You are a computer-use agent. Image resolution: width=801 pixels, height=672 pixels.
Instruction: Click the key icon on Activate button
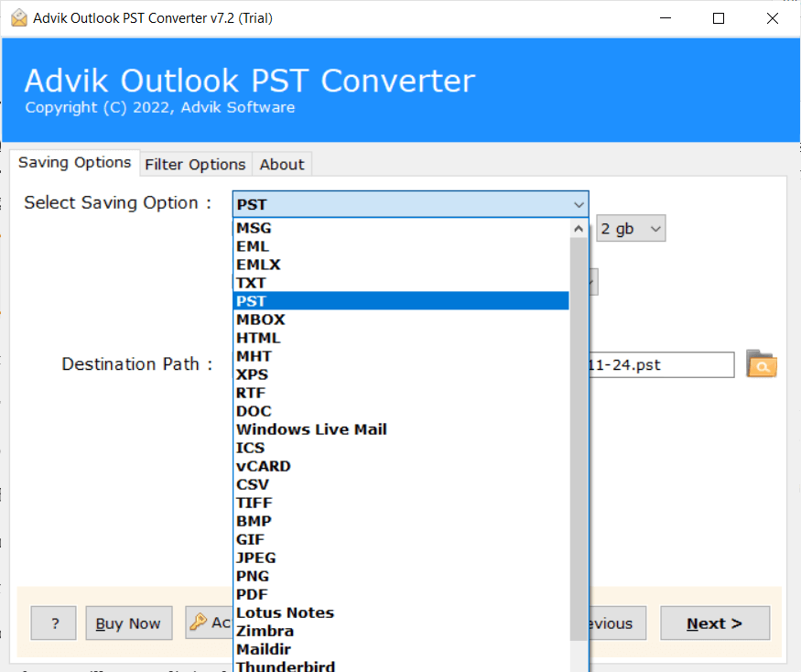pos(199,622)
